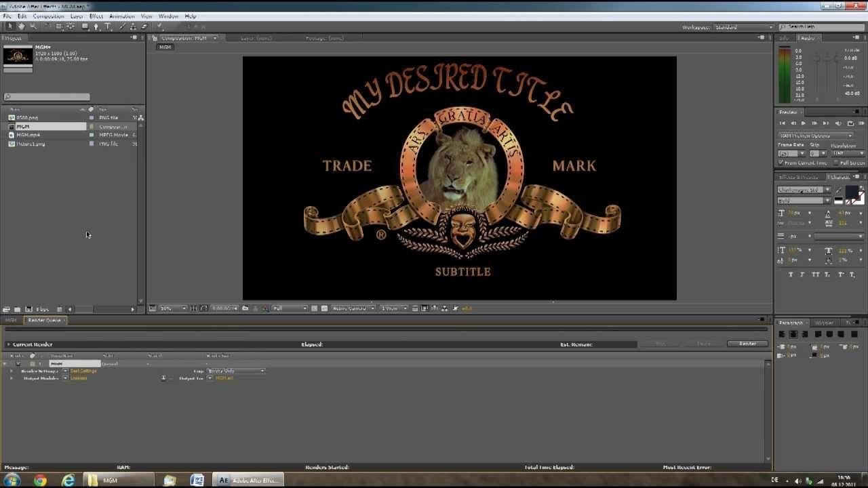
Task: Click the Best Settings link
Action: click(83, 371)
